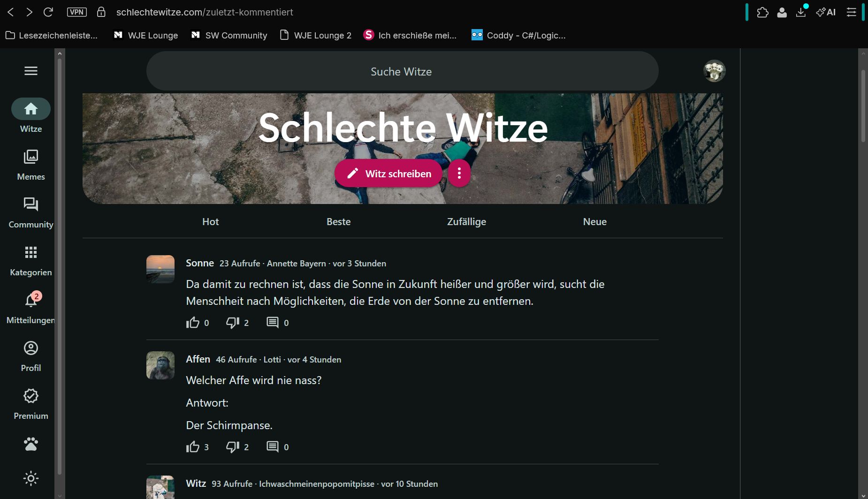This screenshot has width=868, height=499.
Task: Click the page's vertical scrollbar thumb
Action: (x=863, y=106)
